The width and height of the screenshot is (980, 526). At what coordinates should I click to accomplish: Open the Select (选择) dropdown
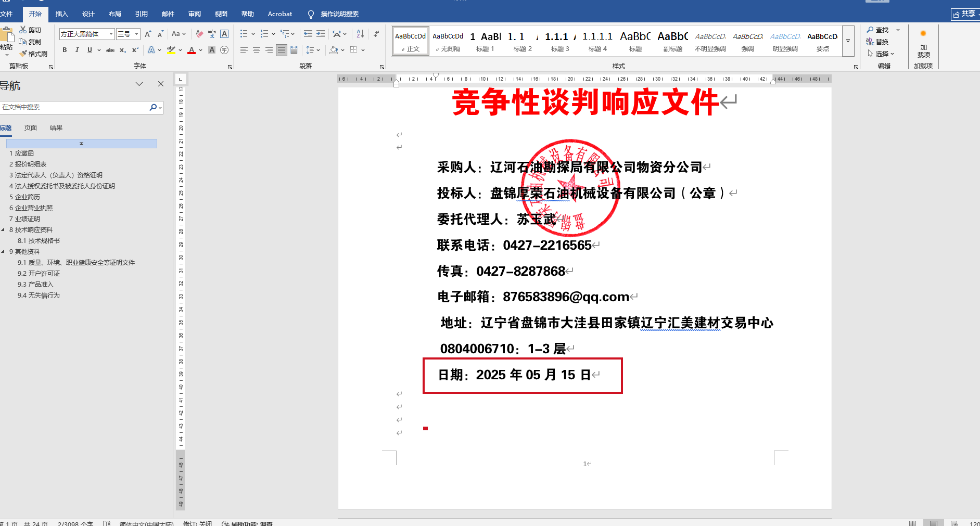[881, 54]
